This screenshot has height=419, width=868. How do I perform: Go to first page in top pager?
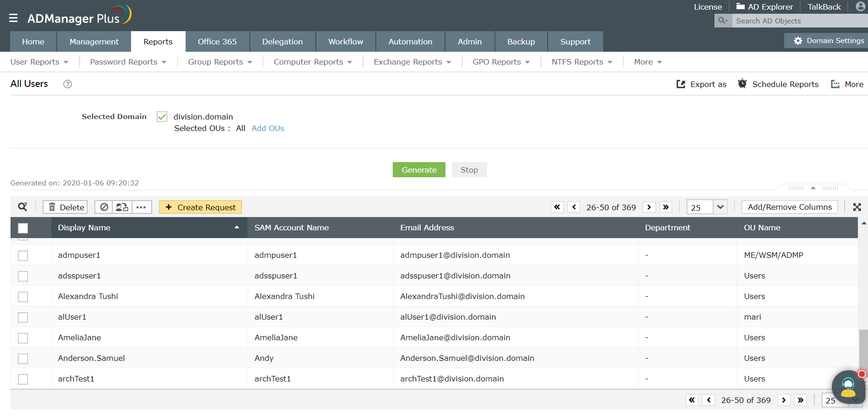[x=557, y=207]
